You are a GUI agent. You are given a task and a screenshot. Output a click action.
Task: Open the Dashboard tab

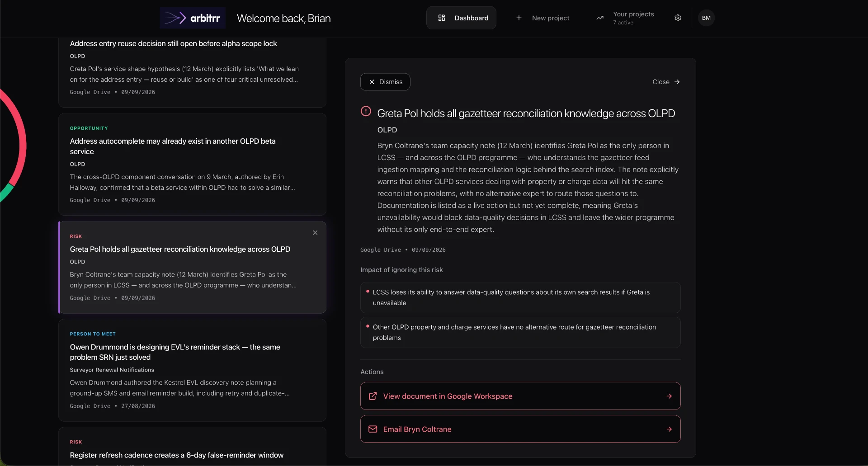click(x=461, y=18)
